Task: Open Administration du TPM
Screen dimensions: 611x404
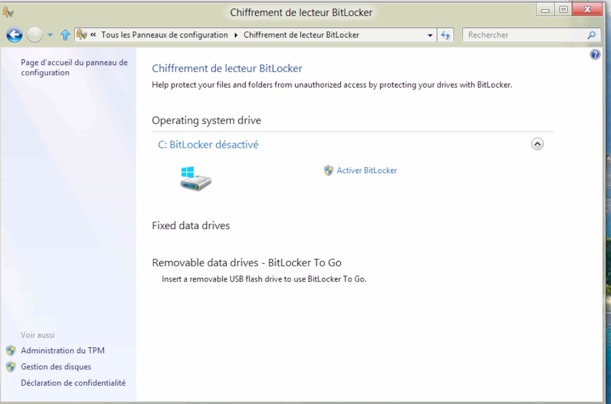Action: (x=62, y=350)
